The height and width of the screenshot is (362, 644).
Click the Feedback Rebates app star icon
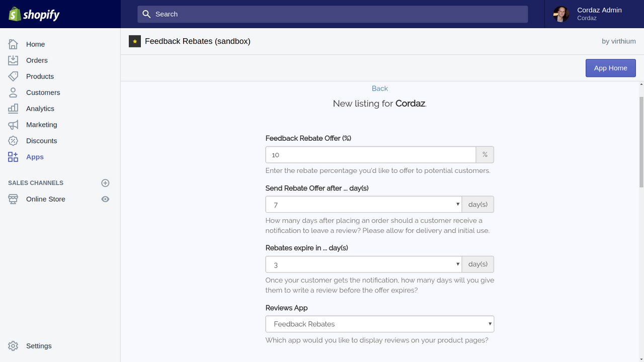pos(134,41)
